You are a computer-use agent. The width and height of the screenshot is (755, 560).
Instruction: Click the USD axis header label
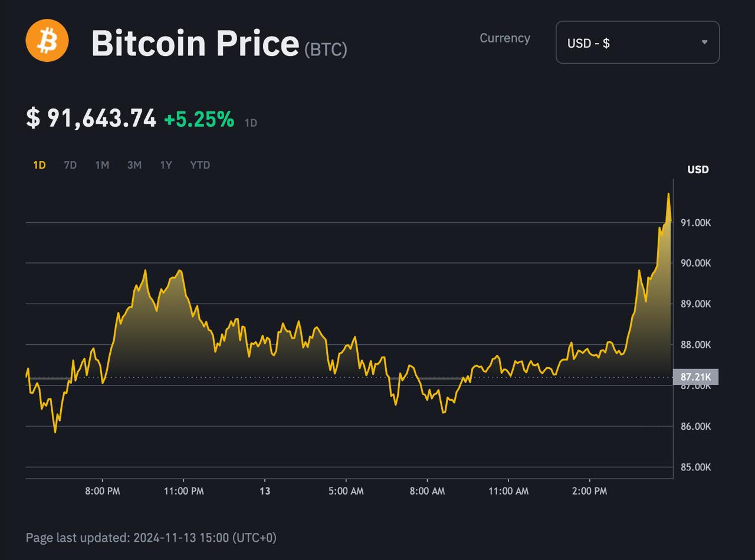[698, 170]
